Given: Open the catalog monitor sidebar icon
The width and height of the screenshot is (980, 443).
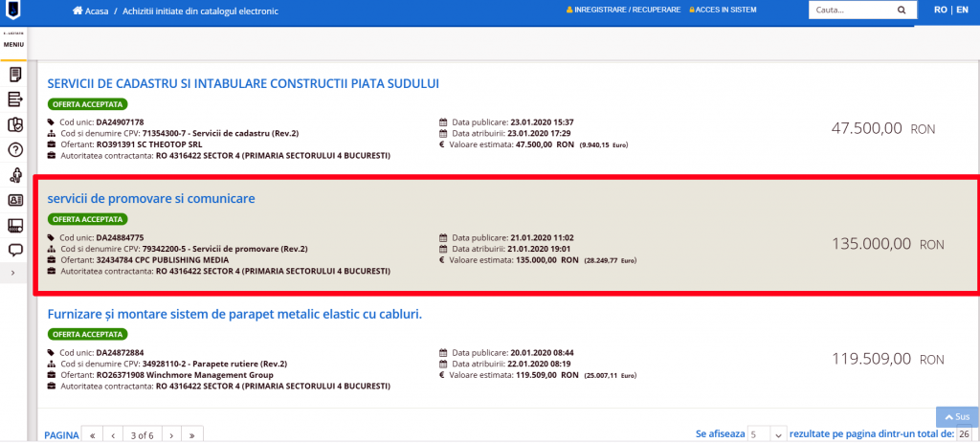Looking at the screenshot, I should 15,225.
